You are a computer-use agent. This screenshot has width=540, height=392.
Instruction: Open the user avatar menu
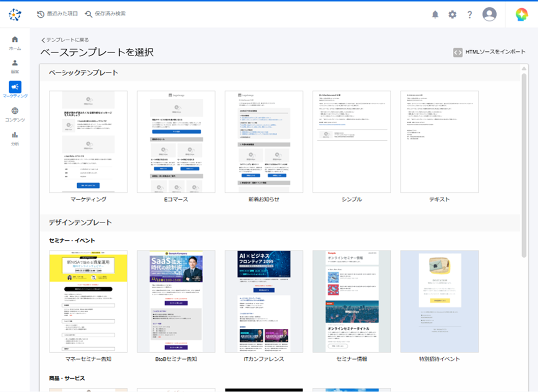click(489, 14)
